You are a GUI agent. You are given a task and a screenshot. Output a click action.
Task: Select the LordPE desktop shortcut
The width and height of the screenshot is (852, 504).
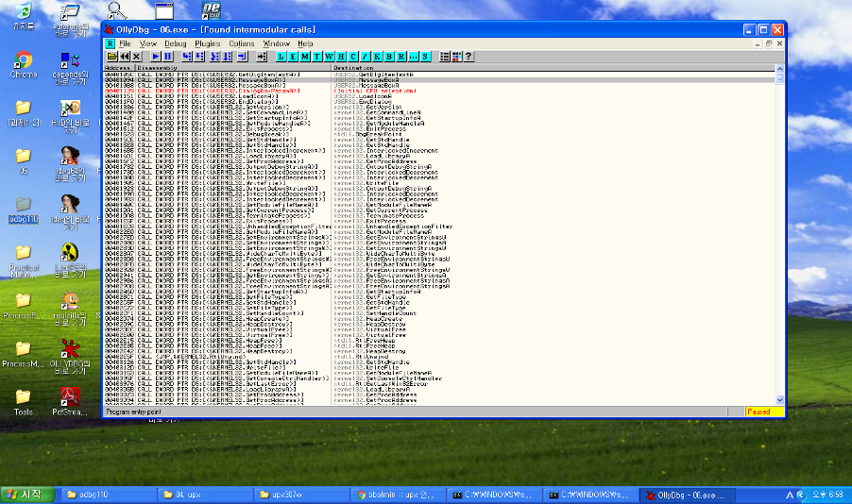pos(70,260)
